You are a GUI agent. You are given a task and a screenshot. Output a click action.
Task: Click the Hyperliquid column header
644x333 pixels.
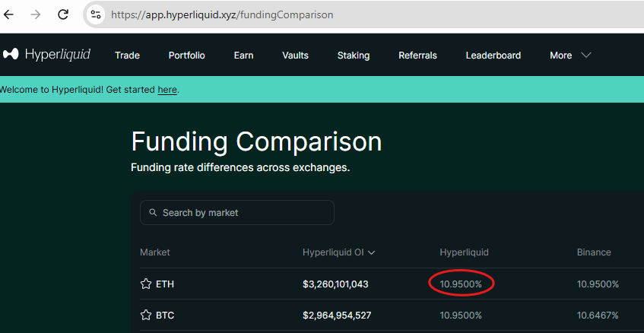(464, 252)
